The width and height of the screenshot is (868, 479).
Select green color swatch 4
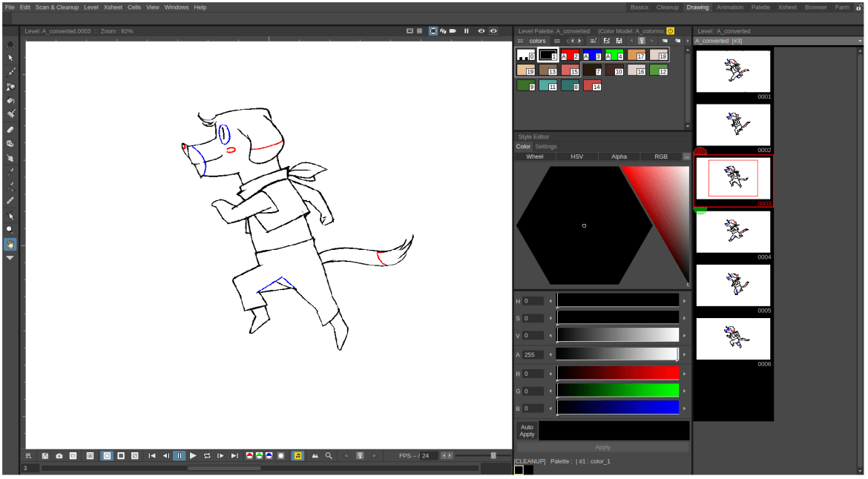[614, 55]
